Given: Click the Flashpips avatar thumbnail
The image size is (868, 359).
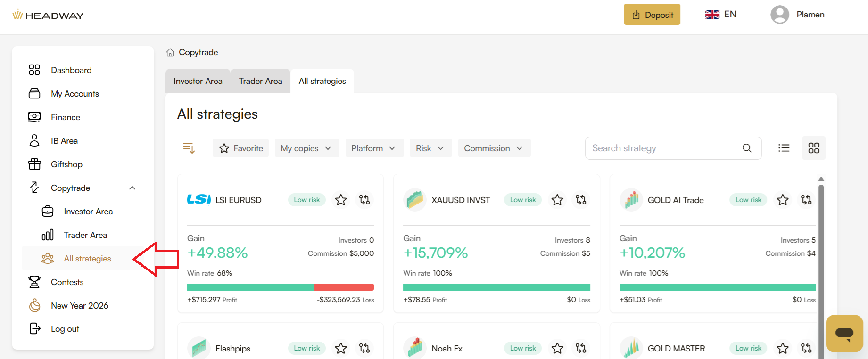Looking at the screenshot, I should pos(199,348).
